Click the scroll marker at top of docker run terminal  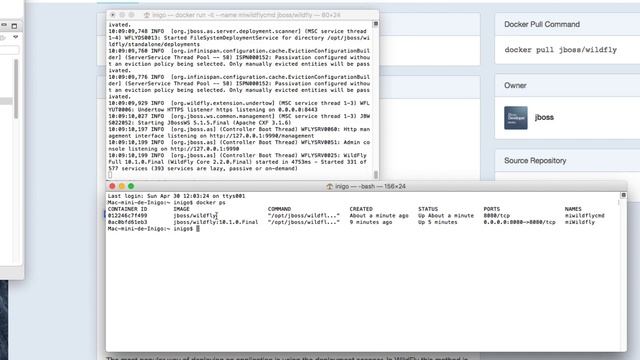pyautogui.click(x=376, y=24)
